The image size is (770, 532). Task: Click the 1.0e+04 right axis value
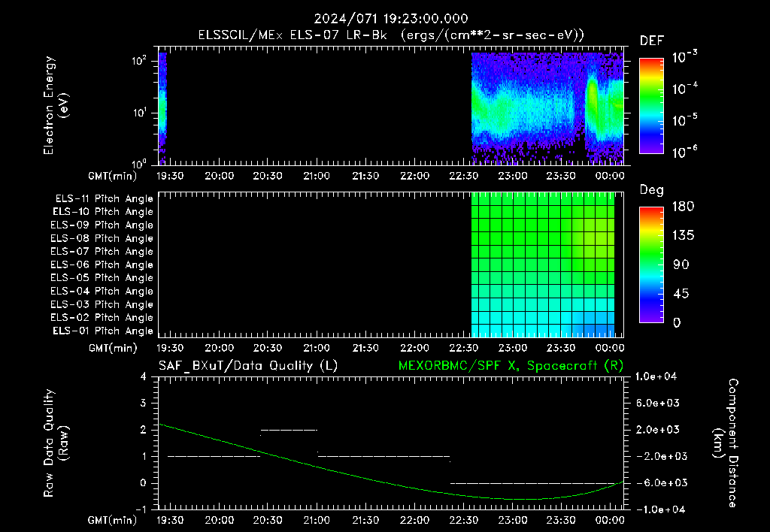[x=656, y=376]
